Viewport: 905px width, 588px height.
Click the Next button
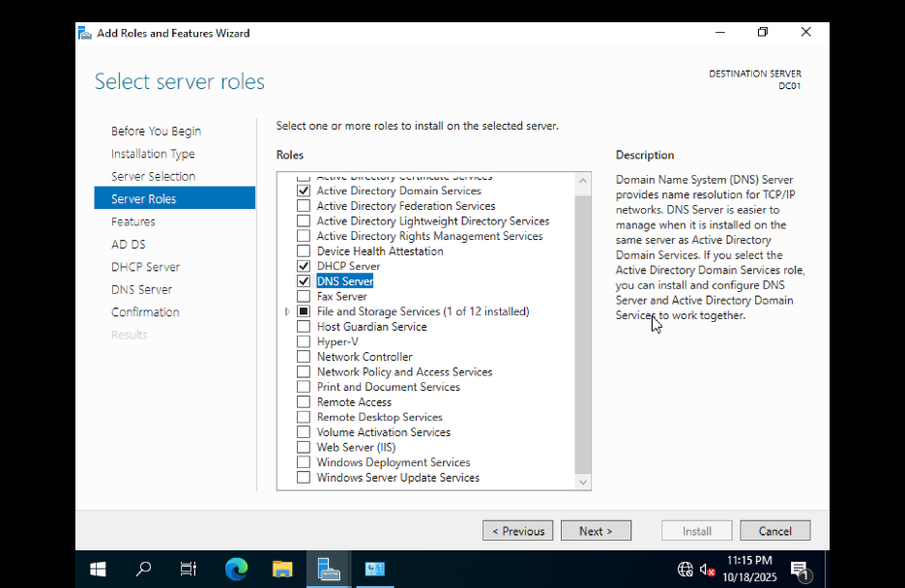[596, 530]
